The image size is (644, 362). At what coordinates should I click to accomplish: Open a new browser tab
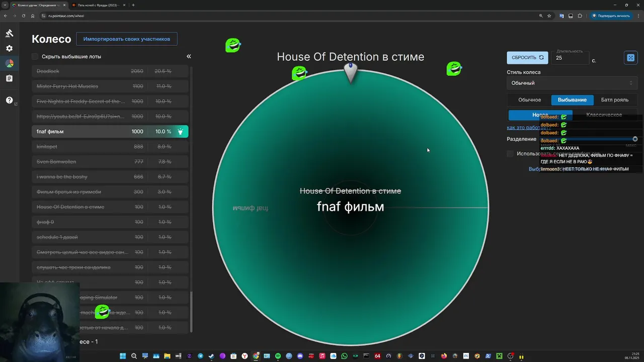pyautogui.click(x=133, y=5)
